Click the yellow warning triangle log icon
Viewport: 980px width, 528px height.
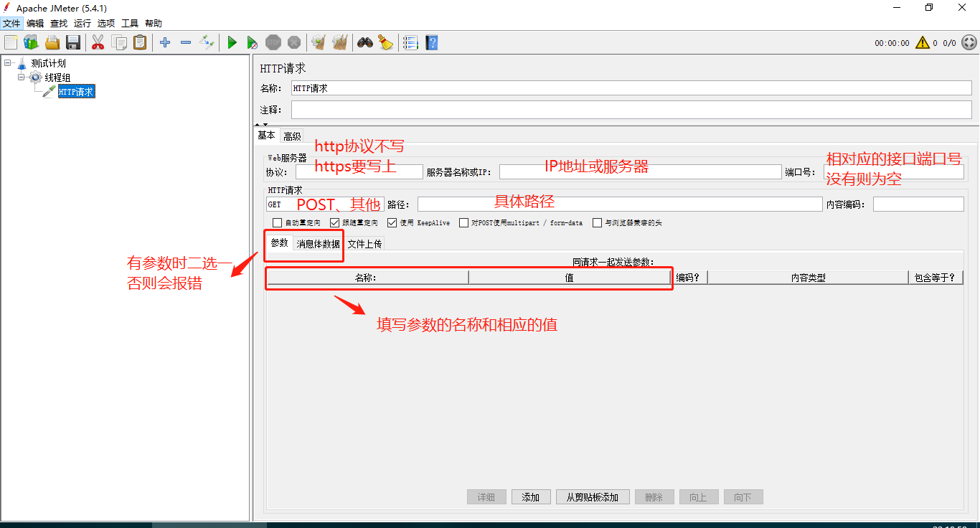coord(922,42)
